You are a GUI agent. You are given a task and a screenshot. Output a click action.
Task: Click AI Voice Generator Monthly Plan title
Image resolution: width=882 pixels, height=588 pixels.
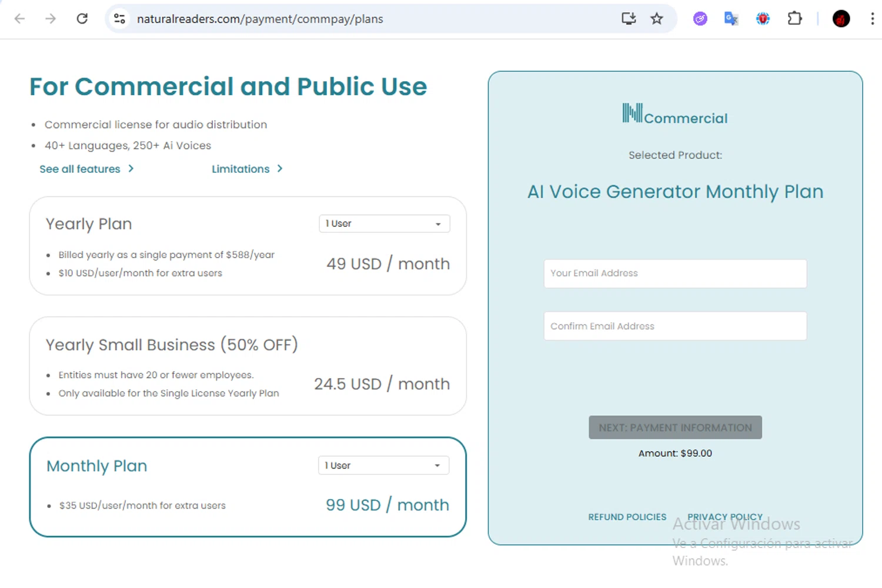pos(675,192)
